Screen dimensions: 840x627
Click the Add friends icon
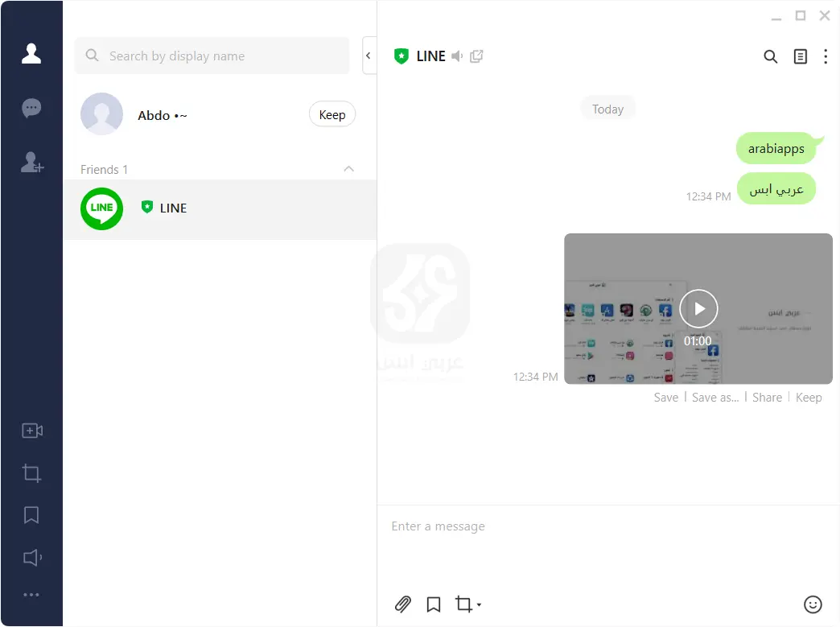pos(31,163)
